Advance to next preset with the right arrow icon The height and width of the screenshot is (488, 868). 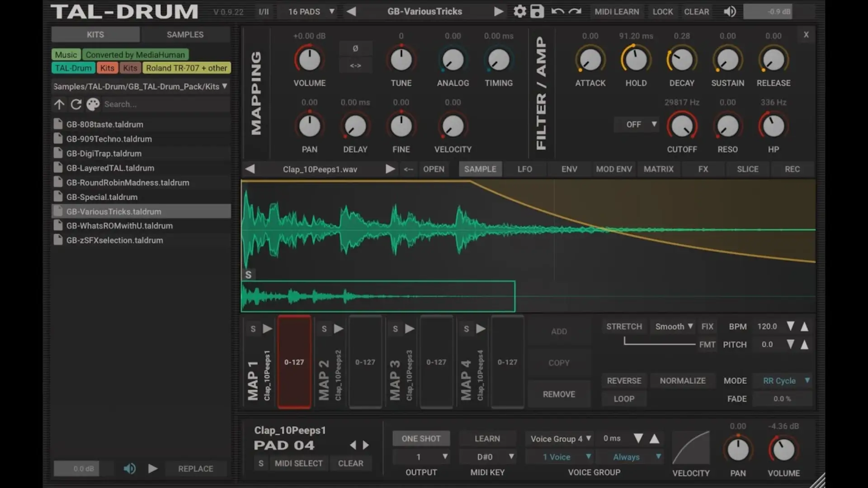click(x=499, y=11)
